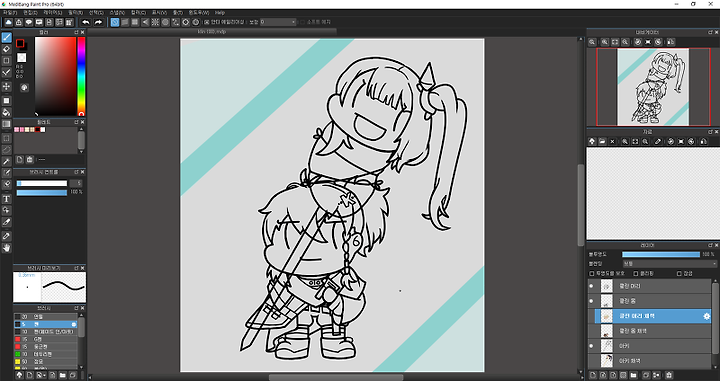Enable the radial snap guide
Viewport: 720px width, 381px height.
(x=155, y=22)
